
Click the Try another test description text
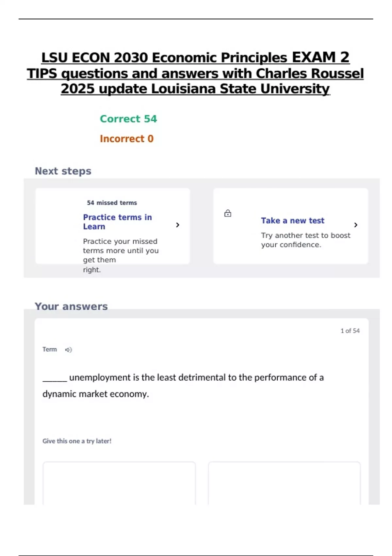coord(305,240)
